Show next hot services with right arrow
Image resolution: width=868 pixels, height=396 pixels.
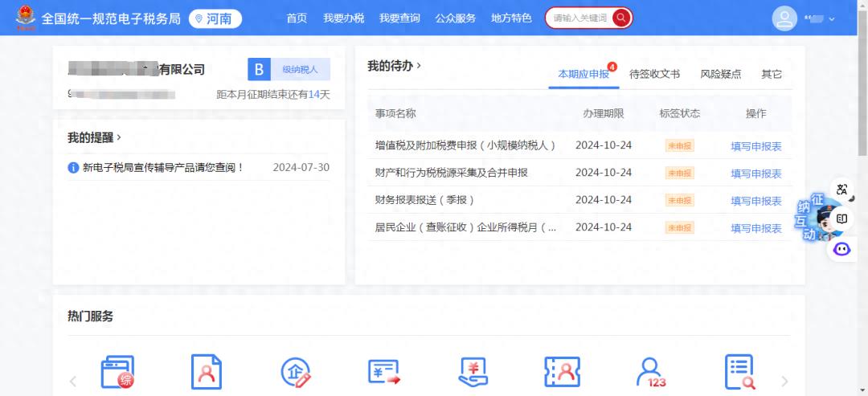(x=784, y=381)
